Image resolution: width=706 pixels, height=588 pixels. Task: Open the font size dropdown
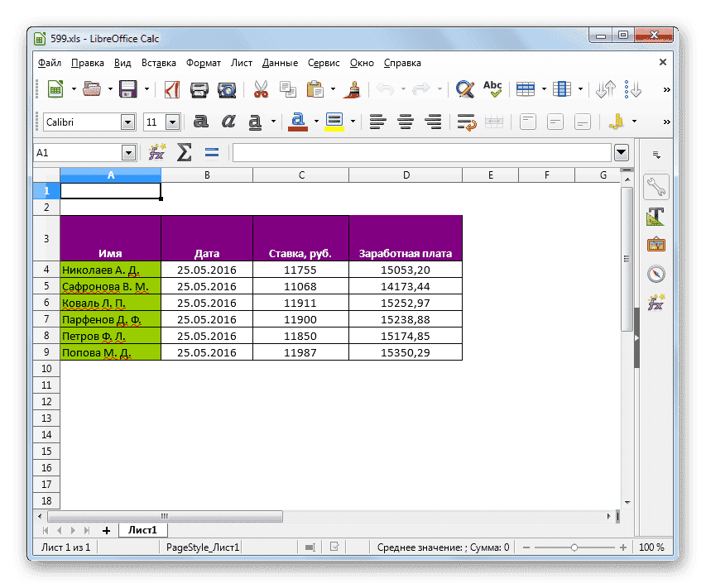coord(170,122)
